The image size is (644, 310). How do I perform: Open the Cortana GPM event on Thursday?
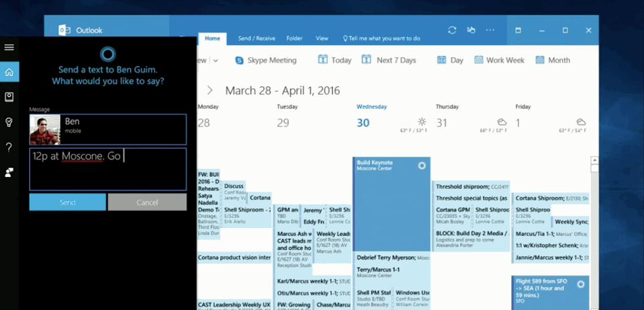pyautogui.click(x=452, y=215)
